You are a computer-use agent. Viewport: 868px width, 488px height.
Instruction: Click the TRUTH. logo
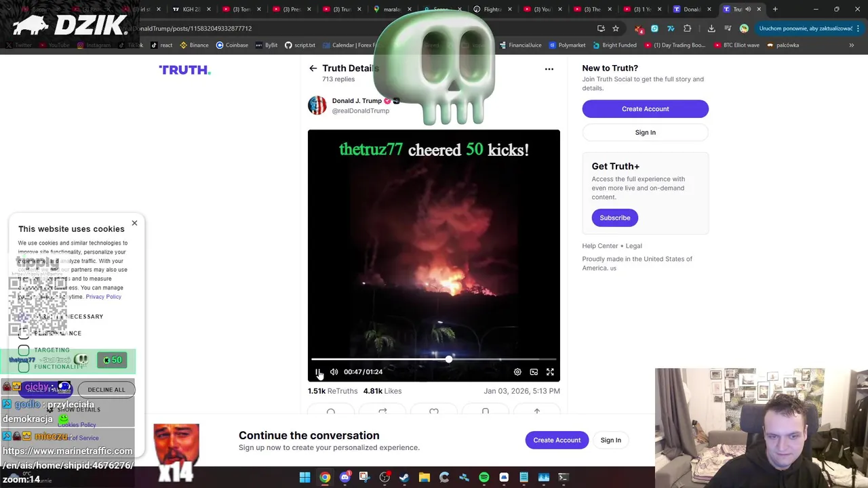[184, 70]
